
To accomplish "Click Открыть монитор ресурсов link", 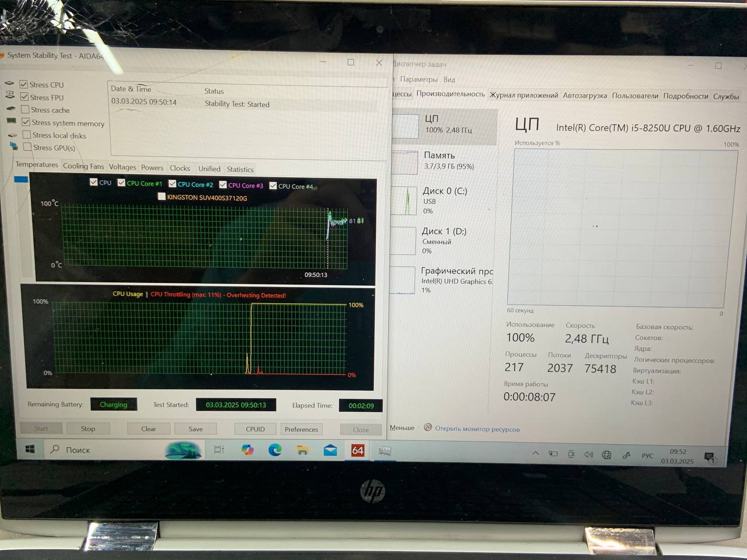I will click(x=477, y=429).
